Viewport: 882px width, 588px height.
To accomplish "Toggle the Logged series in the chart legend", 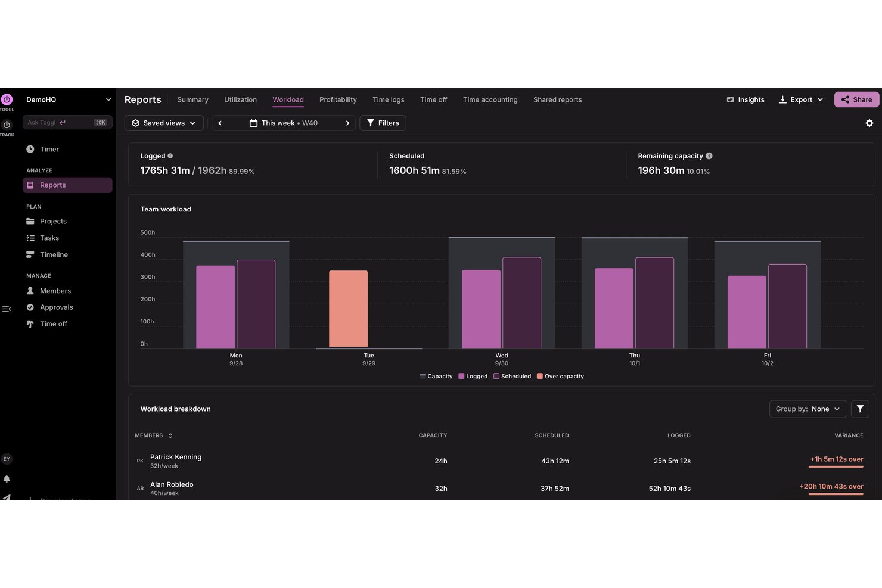I will [x=473, y=377].
